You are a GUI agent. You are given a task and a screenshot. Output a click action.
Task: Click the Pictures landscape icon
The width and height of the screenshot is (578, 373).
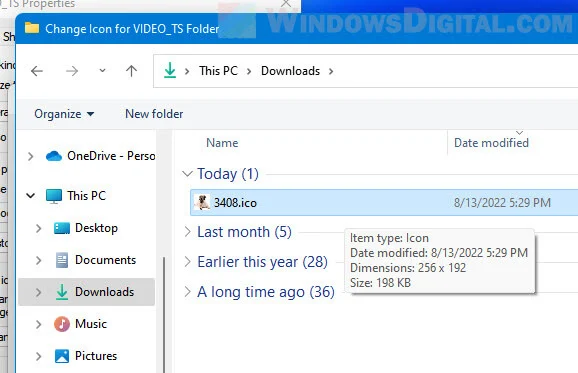(62, 356)
